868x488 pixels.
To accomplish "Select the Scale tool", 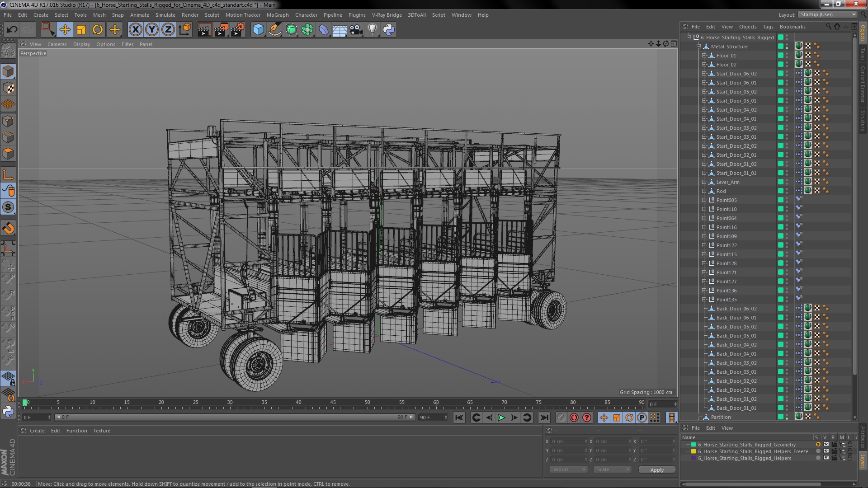I will pos(81,30).
